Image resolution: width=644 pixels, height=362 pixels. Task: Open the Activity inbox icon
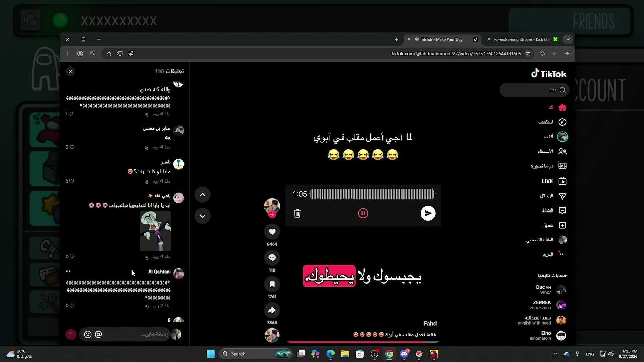[x=562, y=211]
